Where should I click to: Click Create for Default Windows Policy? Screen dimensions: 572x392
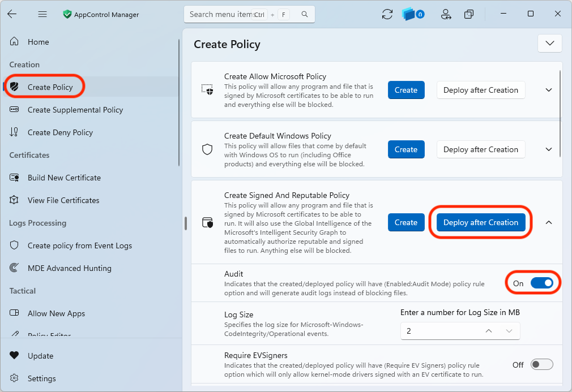pos(406,149)
